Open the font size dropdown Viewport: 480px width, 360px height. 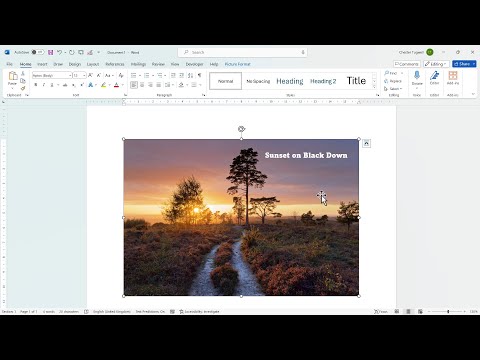84,76
